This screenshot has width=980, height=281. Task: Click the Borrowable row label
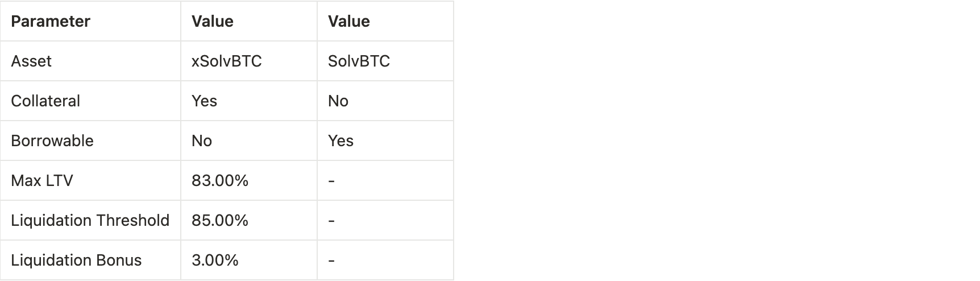point(52,141)
